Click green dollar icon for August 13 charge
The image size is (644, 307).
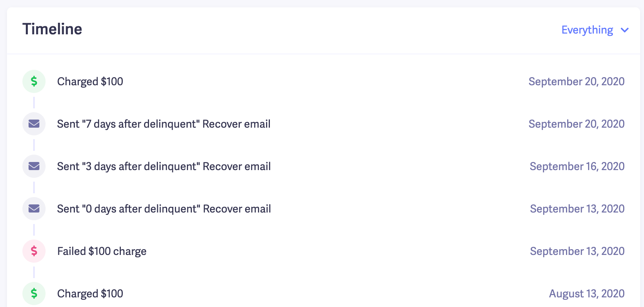[x=34, y=294]
